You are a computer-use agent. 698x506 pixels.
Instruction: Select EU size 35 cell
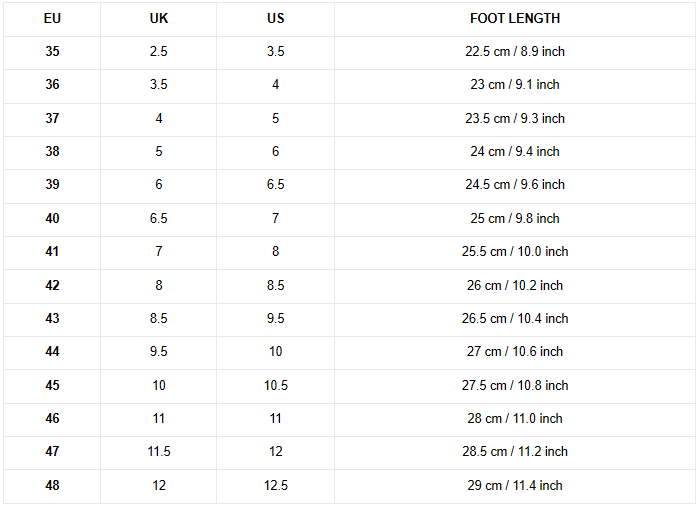(x=52, y=52)
